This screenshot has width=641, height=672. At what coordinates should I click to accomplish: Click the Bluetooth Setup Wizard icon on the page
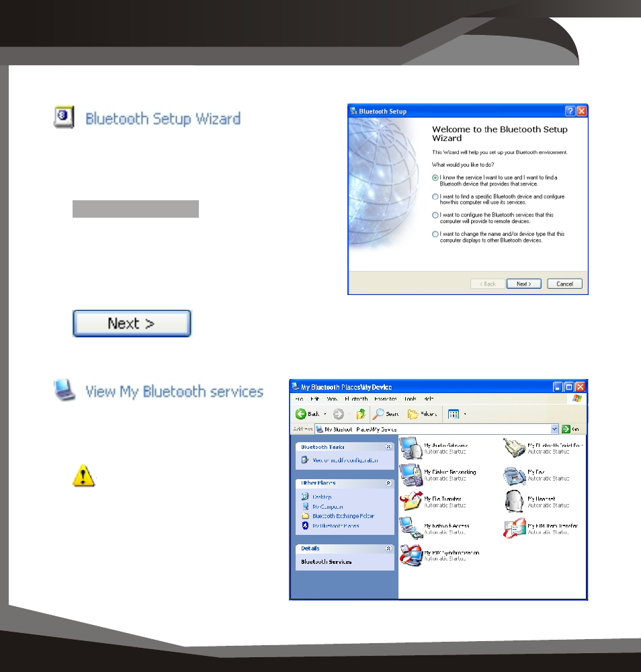64,117
